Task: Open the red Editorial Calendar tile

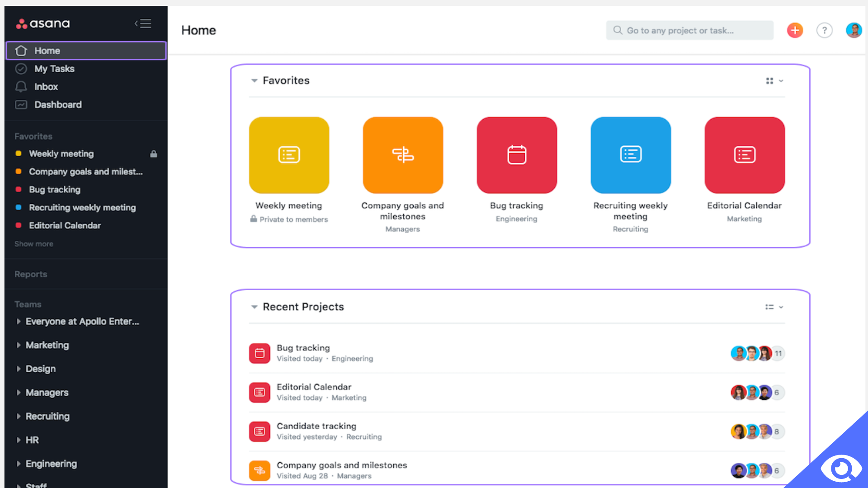Action: (745, 155)
